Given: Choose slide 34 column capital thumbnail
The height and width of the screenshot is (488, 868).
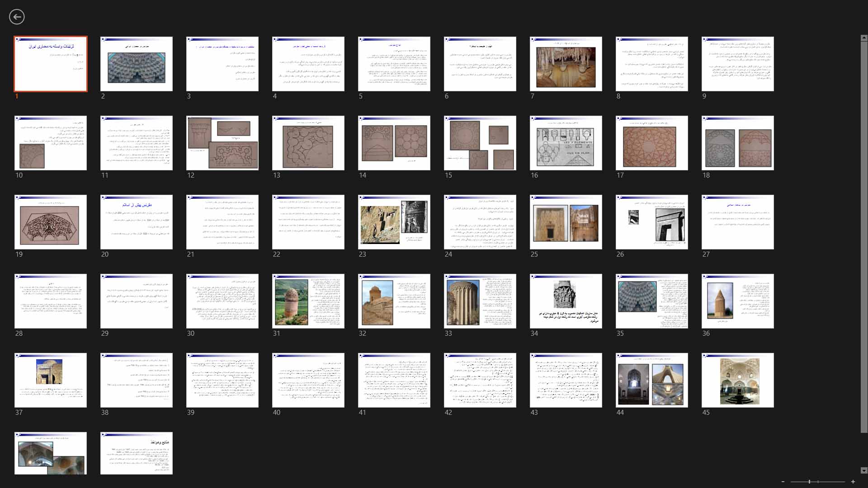Looking at the screenshot, I should click(566, 301).
